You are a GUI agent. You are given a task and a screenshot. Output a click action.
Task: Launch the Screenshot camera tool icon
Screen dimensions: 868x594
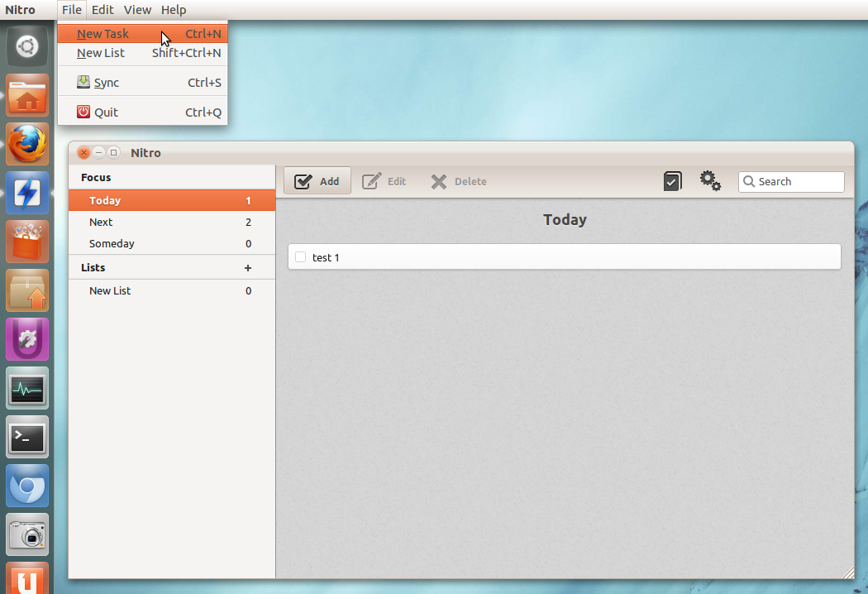coord(27,534)
